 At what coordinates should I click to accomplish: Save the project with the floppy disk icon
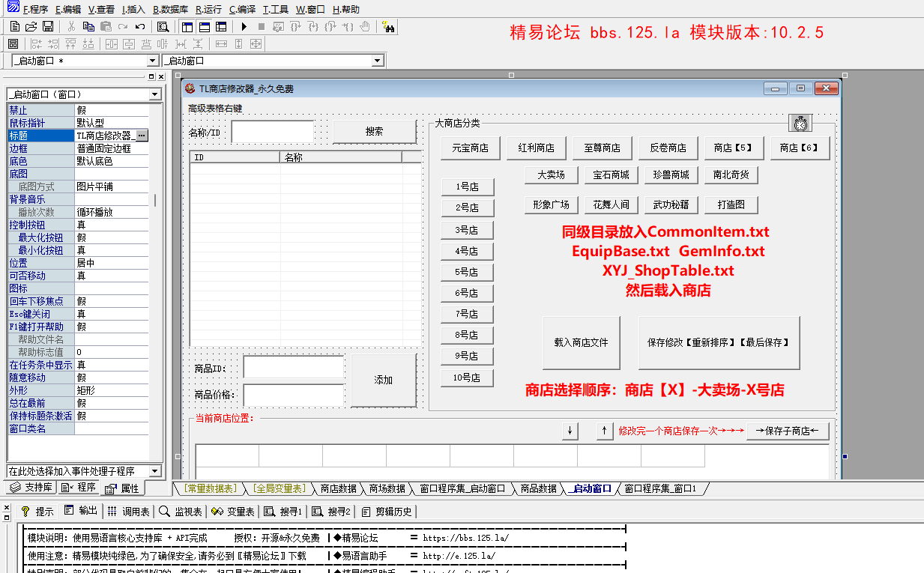[48, 27]
